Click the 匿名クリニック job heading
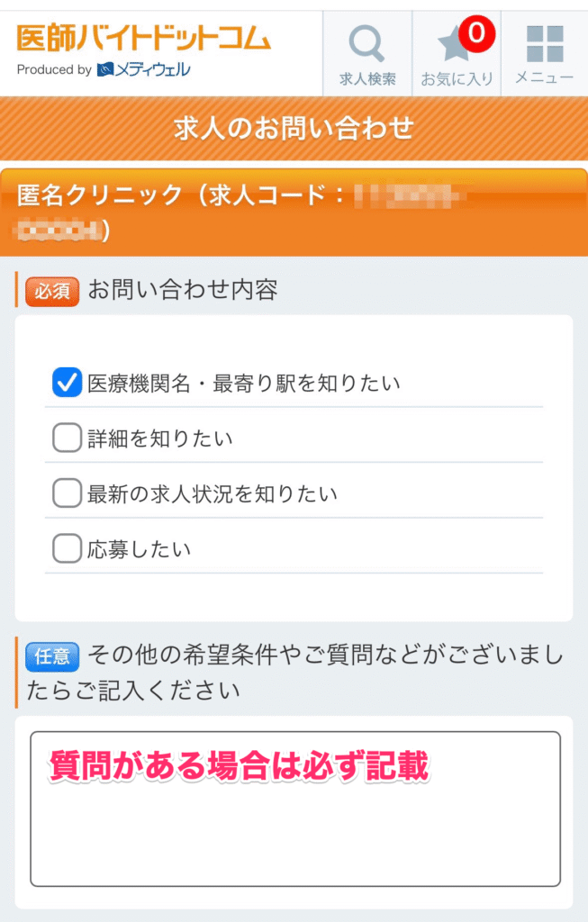Image resolution: width=588 pixels, height=922 pixels. (180, 195)
